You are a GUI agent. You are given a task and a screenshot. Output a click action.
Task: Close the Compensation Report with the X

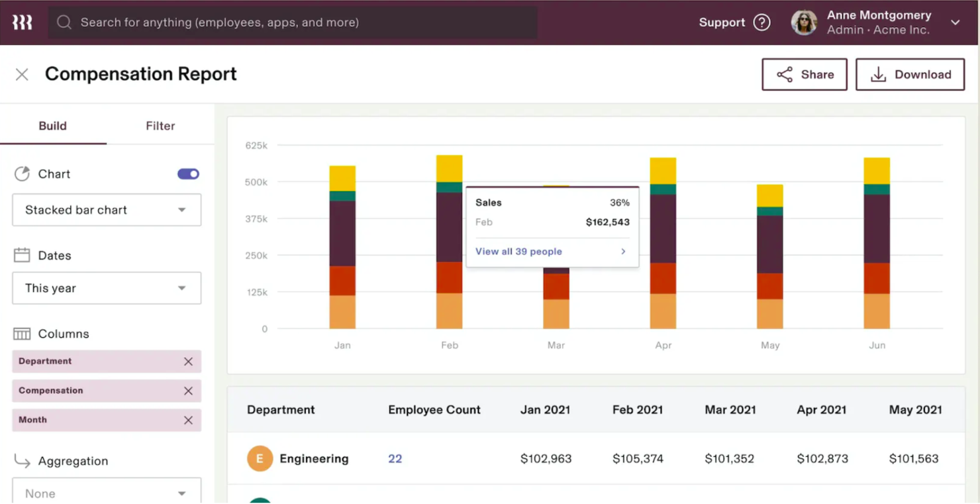point(22,74)
